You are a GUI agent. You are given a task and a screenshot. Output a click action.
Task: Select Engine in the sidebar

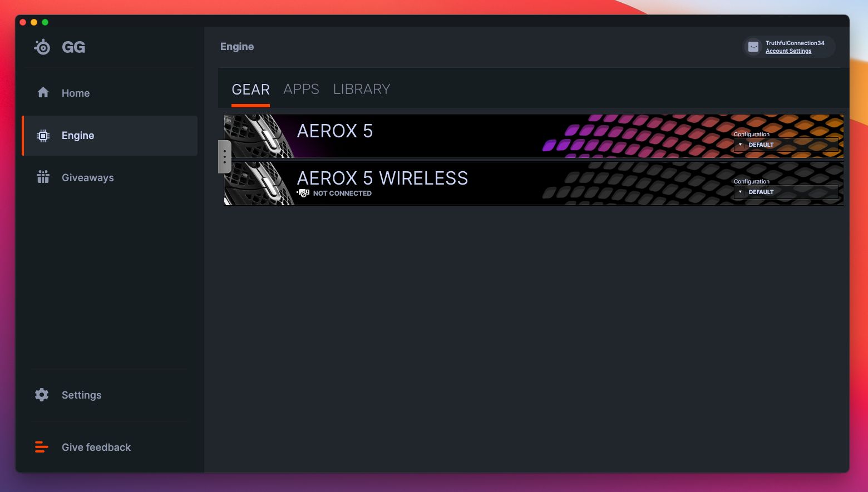pos(110,136)
